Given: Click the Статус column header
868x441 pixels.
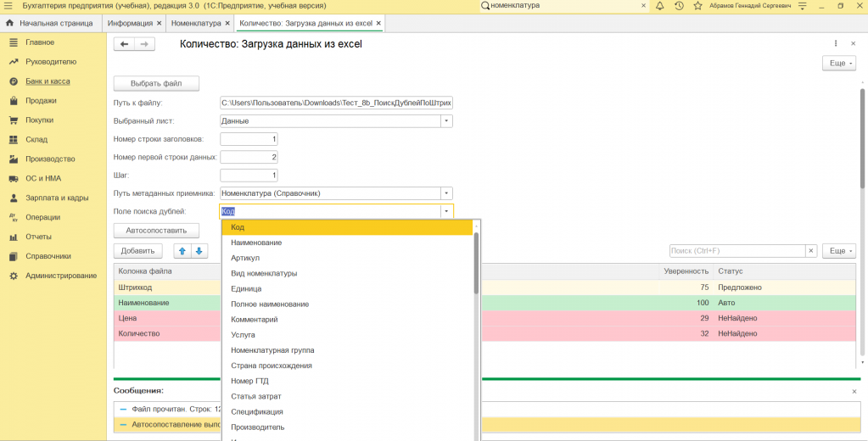Looking at the screenshot, I should [784, 271].
